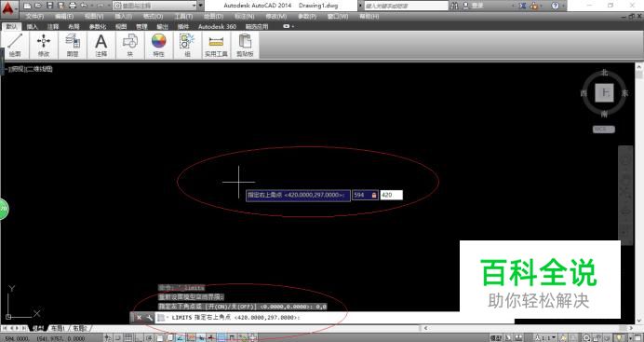Click the Plot printer icon in quick access toolbar
The height and width of the screenshot is (342, 644).
[x=73, y=6]
